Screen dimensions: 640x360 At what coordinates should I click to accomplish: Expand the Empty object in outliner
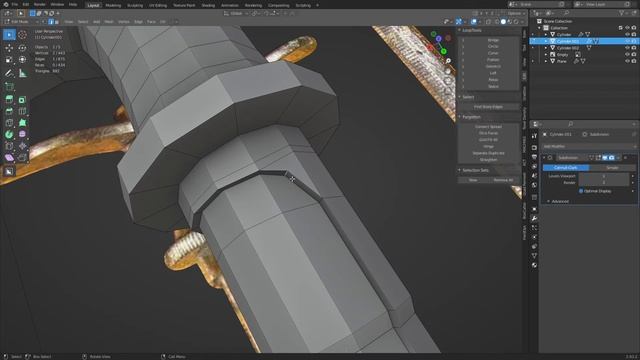pos(546,54)
